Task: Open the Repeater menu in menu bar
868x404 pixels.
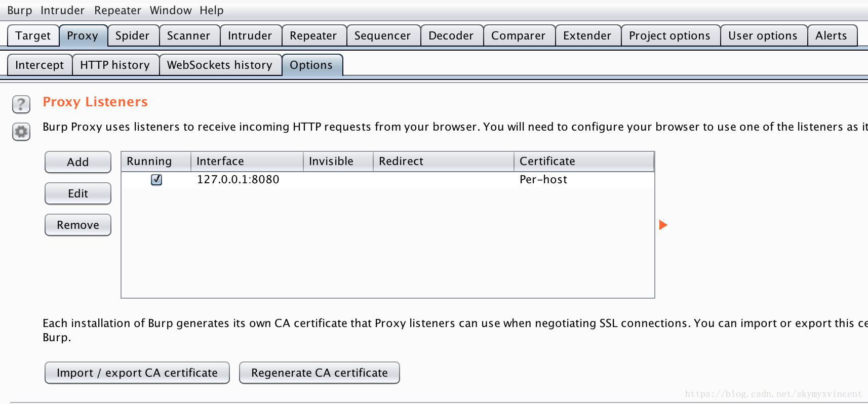Action: (x=117, y=10)
